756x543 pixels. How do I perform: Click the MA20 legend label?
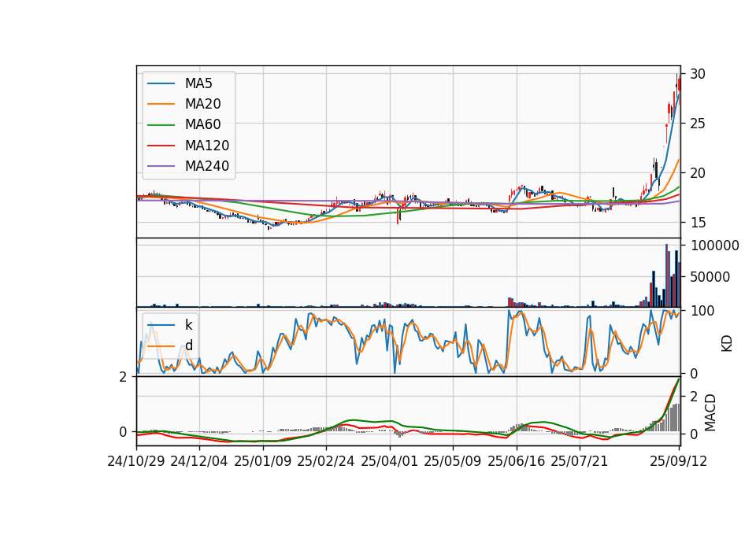[202, 104]
